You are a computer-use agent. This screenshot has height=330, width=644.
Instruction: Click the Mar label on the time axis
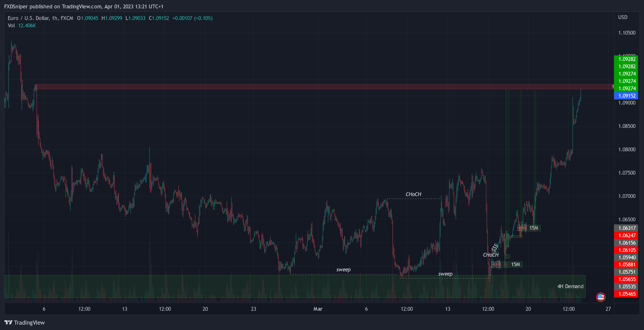(318, 309)
